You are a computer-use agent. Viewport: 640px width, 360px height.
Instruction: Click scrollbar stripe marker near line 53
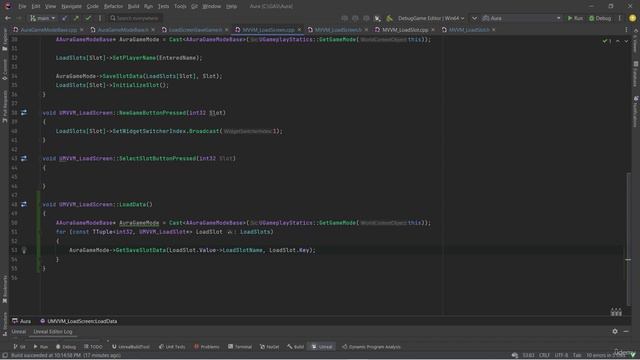click(x=628, y=260)
